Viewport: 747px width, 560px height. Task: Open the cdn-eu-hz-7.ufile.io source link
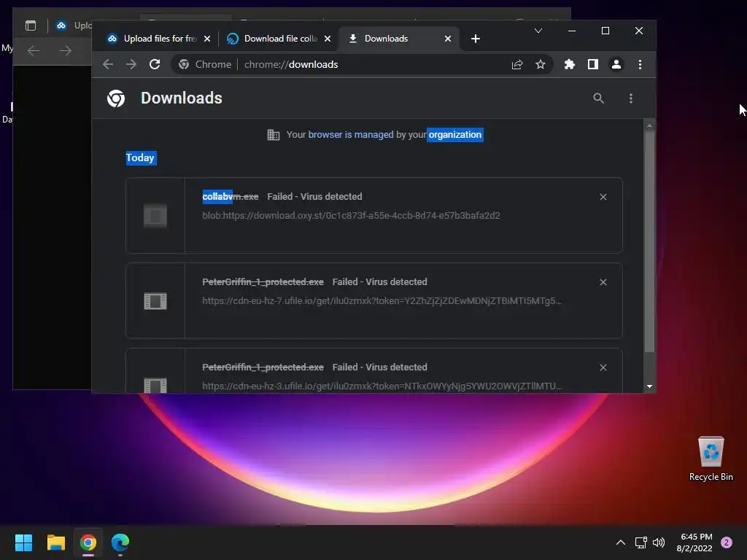point(382,300)
